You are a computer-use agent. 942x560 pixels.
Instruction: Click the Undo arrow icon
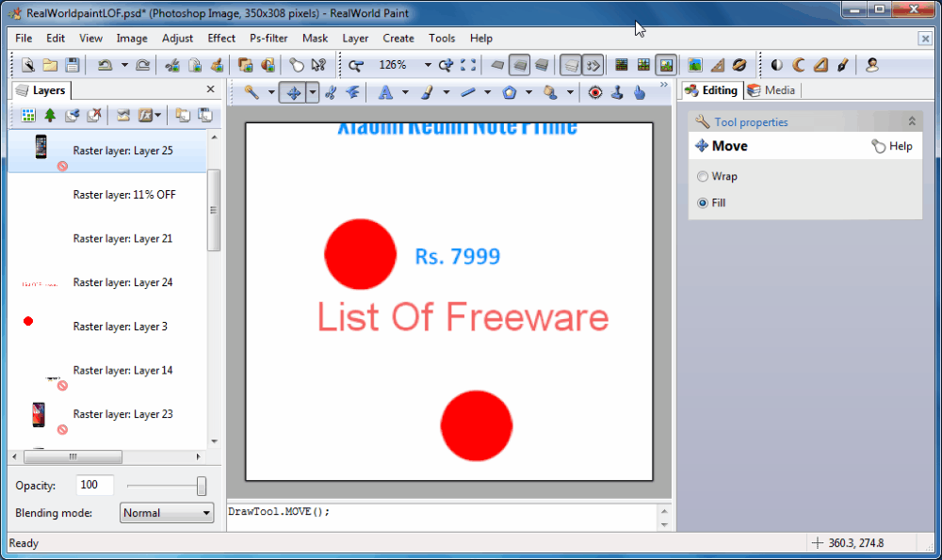[x=106, y=65]
